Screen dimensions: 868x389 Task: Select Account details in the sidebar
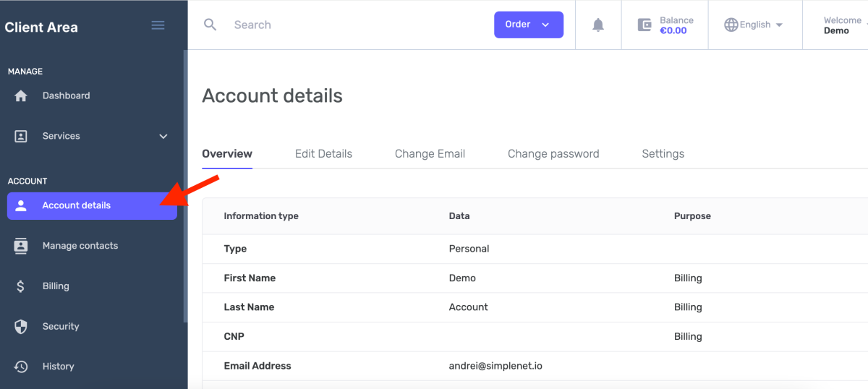(92, 205)
